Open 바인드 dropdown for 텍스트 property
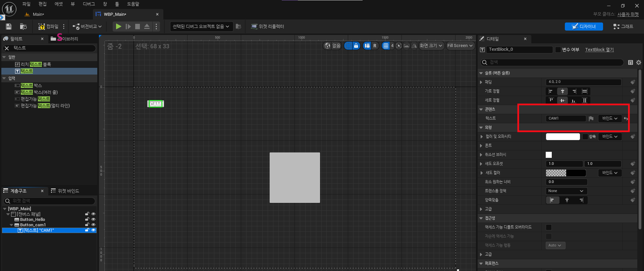Viewport: 644px width, 271px height. click(610, 119)
